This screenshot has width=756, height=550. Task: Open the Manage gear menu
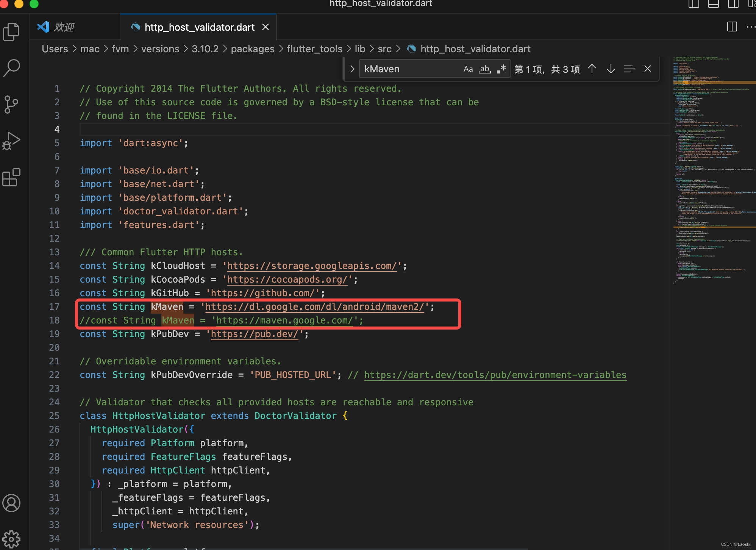[x=11, y=539]
